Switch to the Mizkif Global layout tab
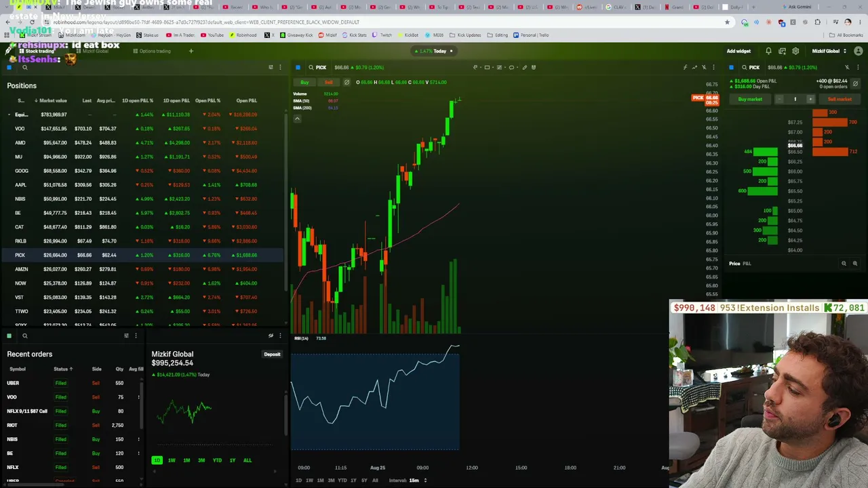This screenshot has width=868, height=488. pyautogui.click(x=92, y=51)
